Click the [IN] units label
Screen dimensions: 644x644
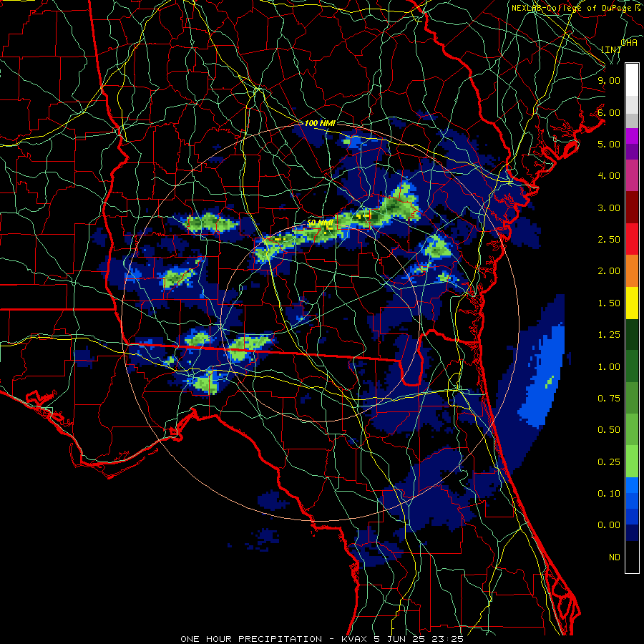[611, 49]
